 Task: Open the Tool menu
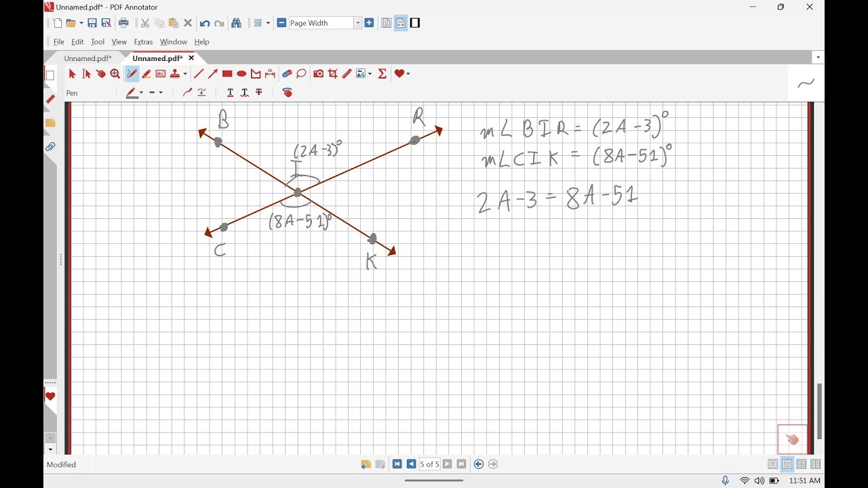tap(98, 42)
